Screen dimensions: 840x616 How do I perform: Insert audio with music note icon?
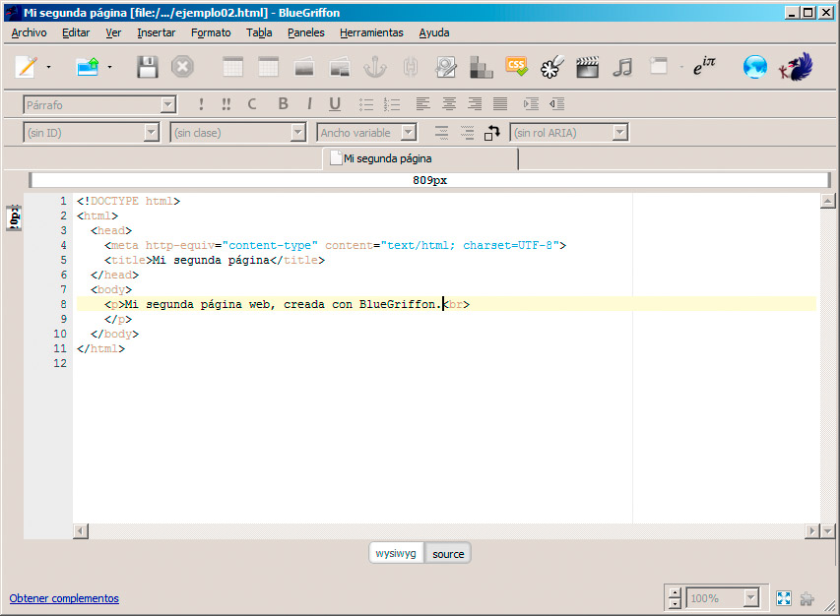pos(622,68)
